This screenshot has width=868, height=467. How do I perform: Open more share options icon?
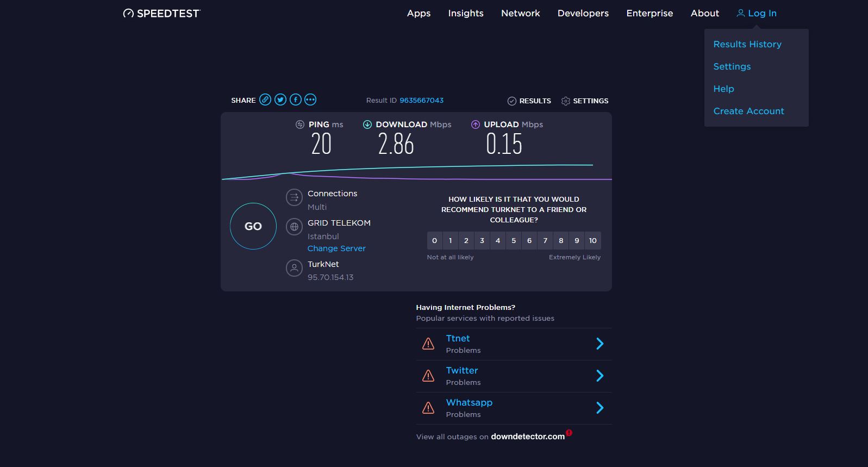[310, 99]
